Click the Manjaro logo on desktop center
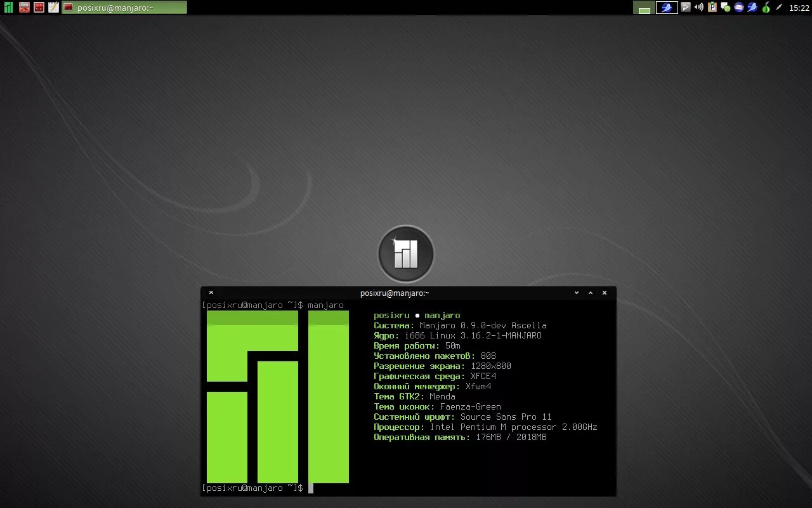The height and width of the screenshot is (508, 812). click(406, 254)
